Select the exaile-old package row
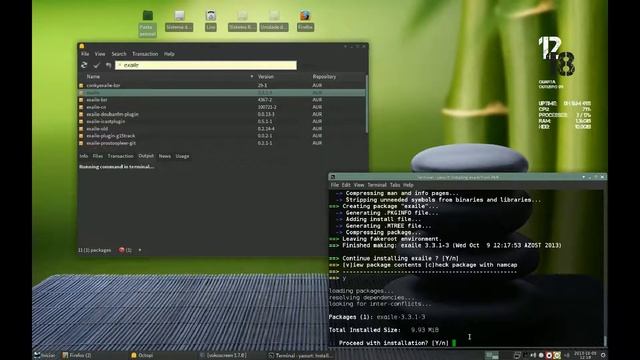This screenshot has width=640, height=360. pos(221,129)
